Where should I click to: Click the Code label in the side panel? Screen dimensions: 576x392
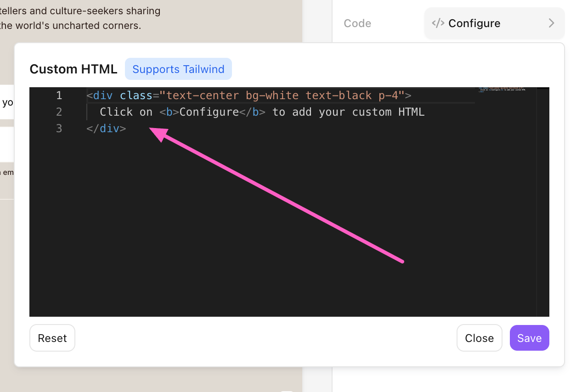(x=357, y=23)
